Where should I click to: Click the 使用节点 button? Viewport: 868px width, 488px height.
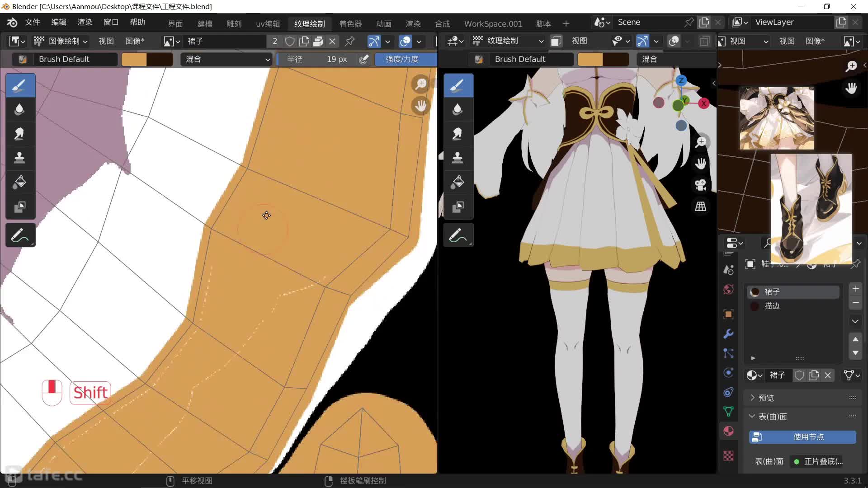pos(802,437)
